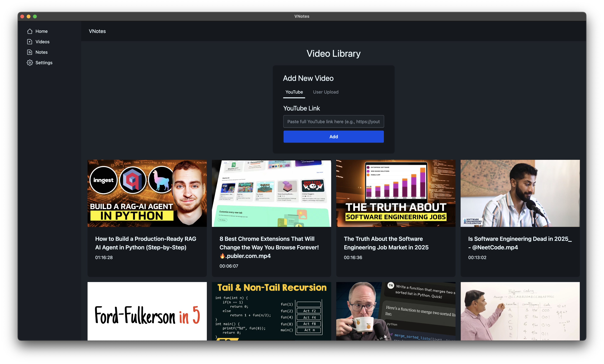Click the Videos play icon in sidebar
604x364 pixels.
coord(30,42)
